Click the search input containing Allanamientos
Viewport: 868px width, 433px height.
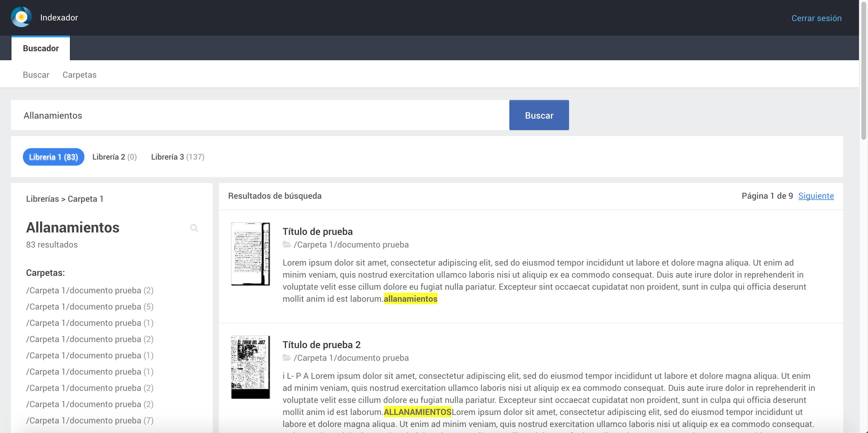point(259,115)
